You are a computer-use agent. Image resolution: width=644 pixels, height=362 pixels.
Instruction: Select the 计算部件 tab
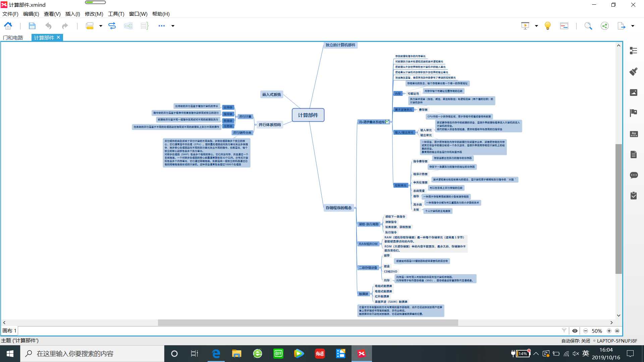pyautogui.click(x=44, y=37)
